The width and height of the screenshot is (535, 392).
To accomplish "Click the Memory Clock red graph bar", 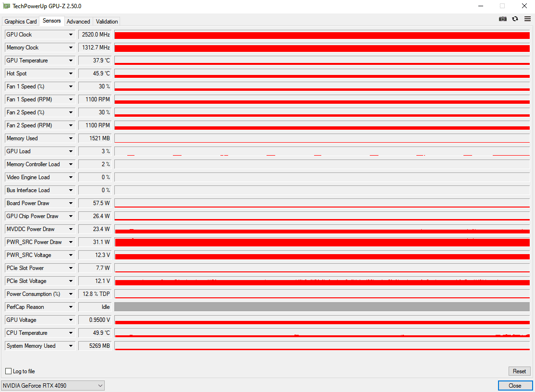I will point(322,48).
